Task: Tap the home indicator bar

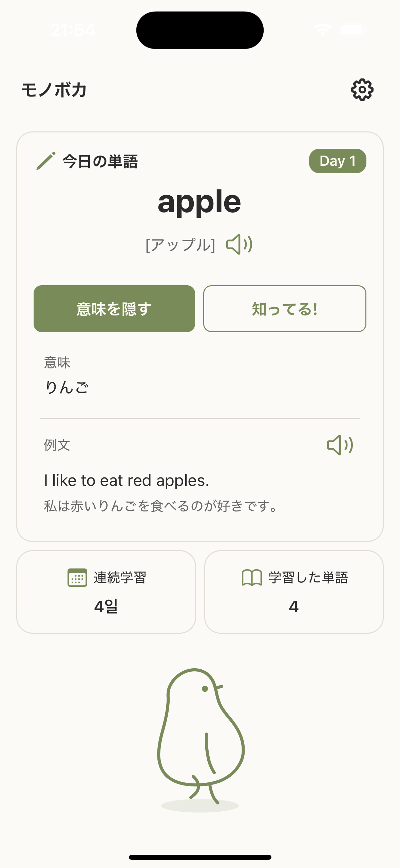Action: click(x=200, y=857)
